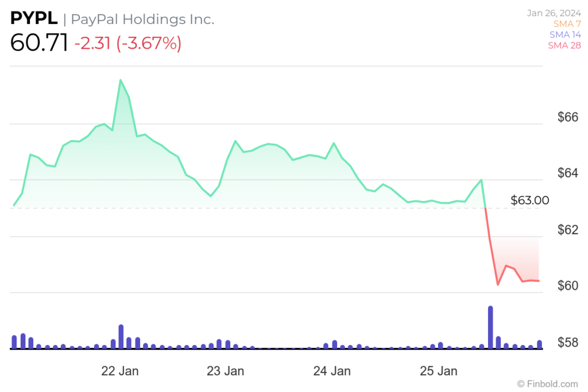This screenshot has width=588, height=392.
Task: Click the Finbold.com copyright credit
Action: [x=547, y=383]
